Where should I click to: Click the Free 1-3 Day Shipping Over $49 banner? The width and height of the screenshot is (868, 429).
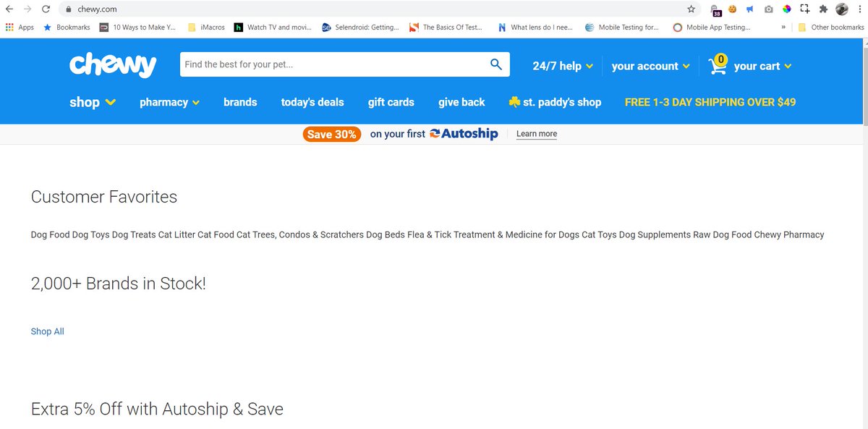click(710, 102)
